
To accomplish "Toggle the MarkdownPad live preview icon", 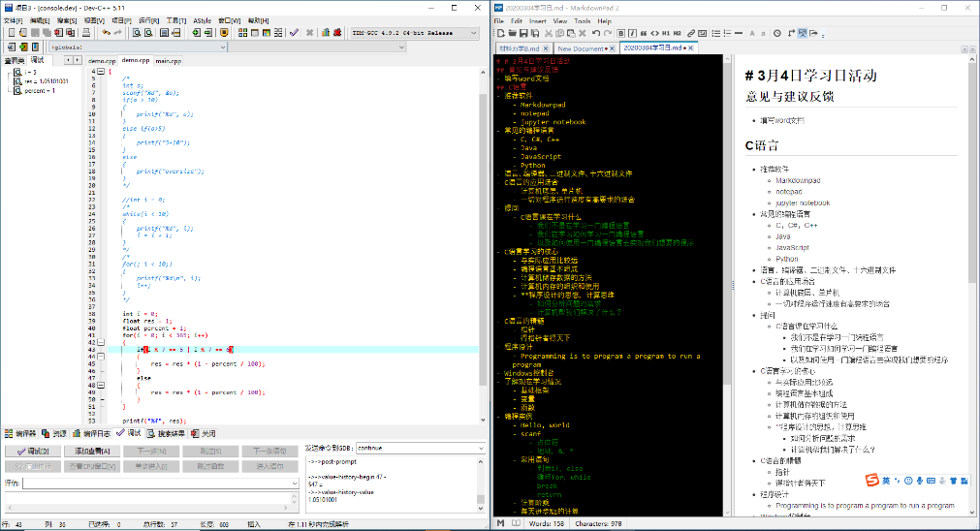I will [803, 33].
